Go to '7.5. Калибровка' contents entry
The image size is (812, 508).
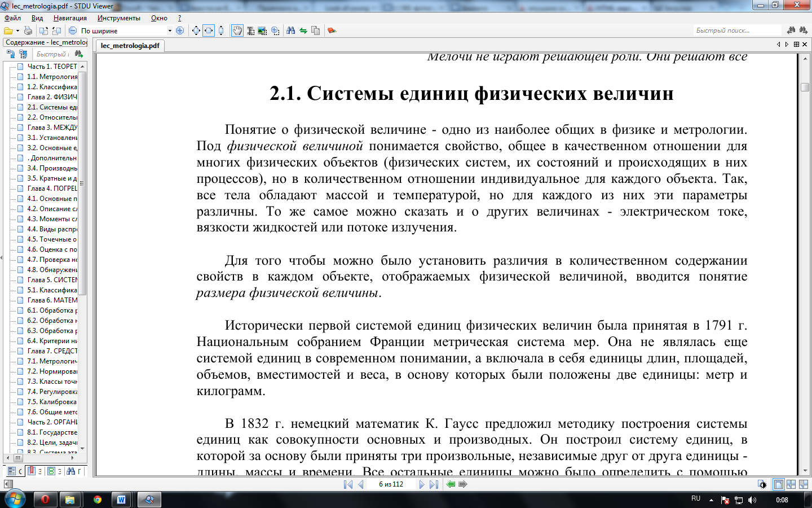tap(52, 402)
